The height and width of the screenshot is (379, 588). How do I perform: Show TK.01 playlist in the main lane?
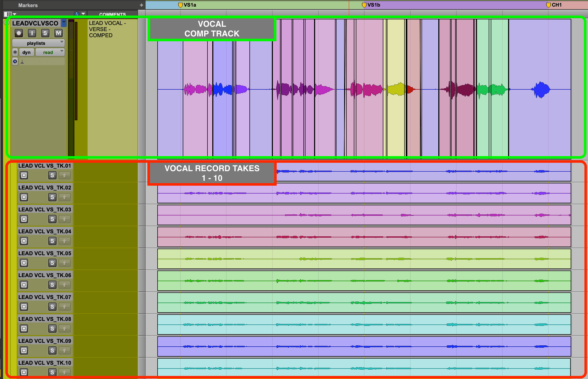click(24, 175)
